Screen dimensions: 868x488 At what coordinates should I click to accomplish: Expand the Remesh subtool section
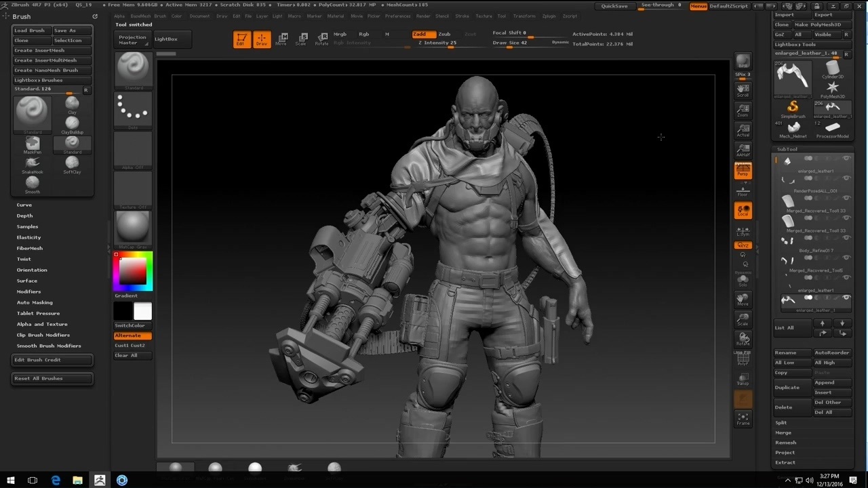786,443
